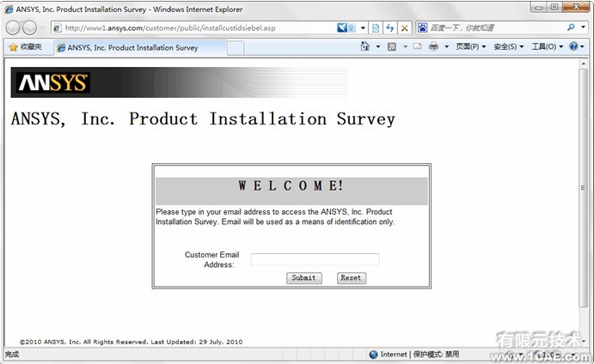This screenshot has width=594, height=364.
Task: Click the ANSYS logo banner
Action: (179, 82)
